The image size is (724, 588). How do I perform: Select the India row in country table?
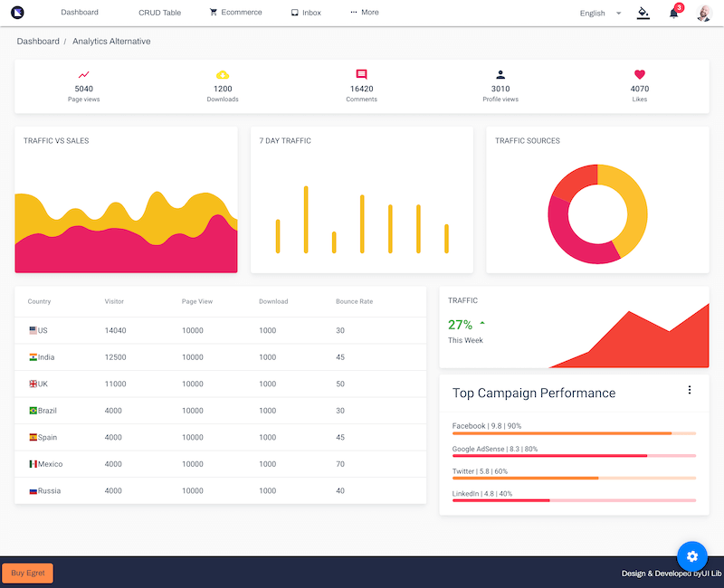click(x=220, y=357)
